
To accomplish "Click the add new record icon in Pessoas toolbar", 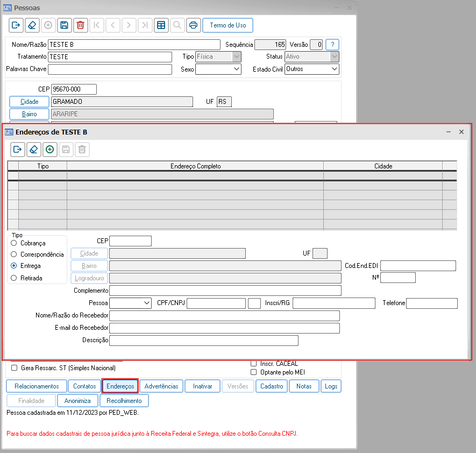I will pos(48,25).
